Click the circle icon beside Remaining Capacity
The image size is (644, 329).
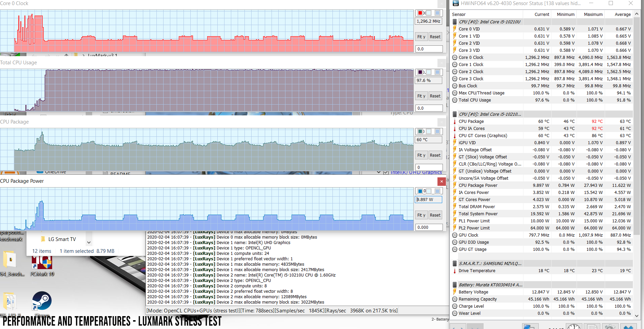pos(455,299)
